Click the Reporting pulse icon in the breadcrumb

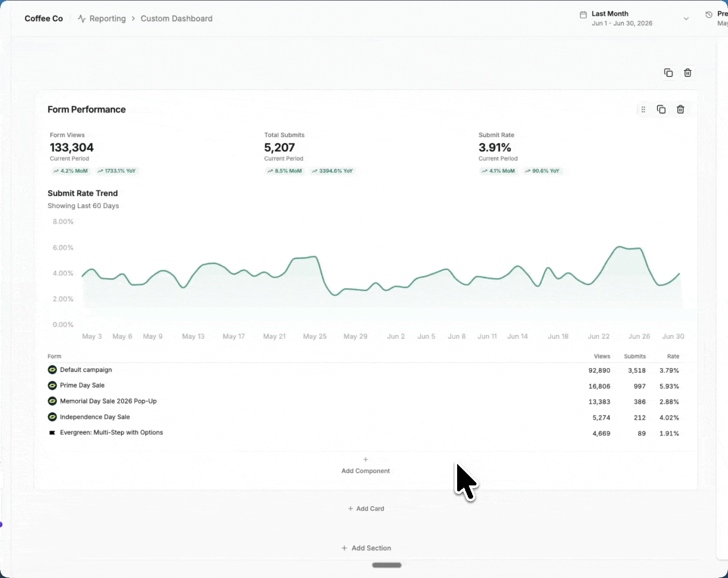tap(81, 19)
